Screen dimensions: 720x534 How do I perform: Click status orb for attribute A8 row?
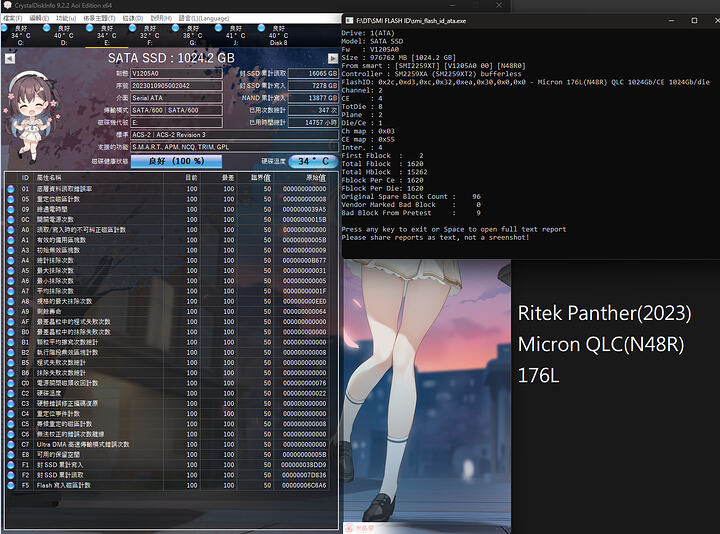[x=11, y=301]
